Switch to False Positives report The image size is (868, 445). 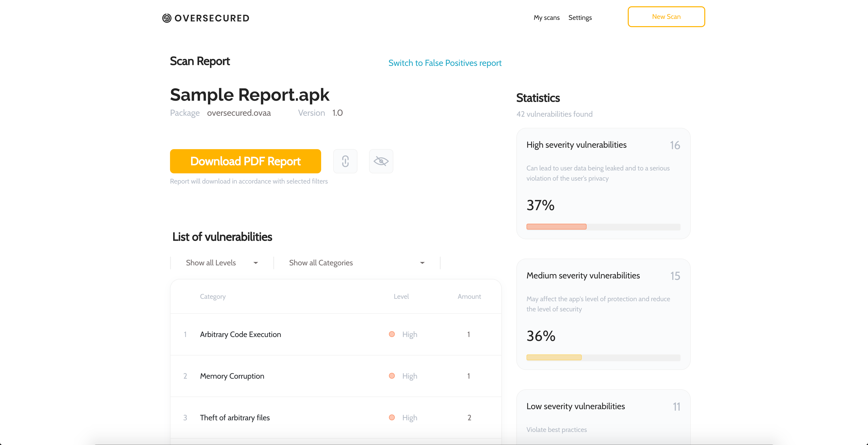(445, 63)
